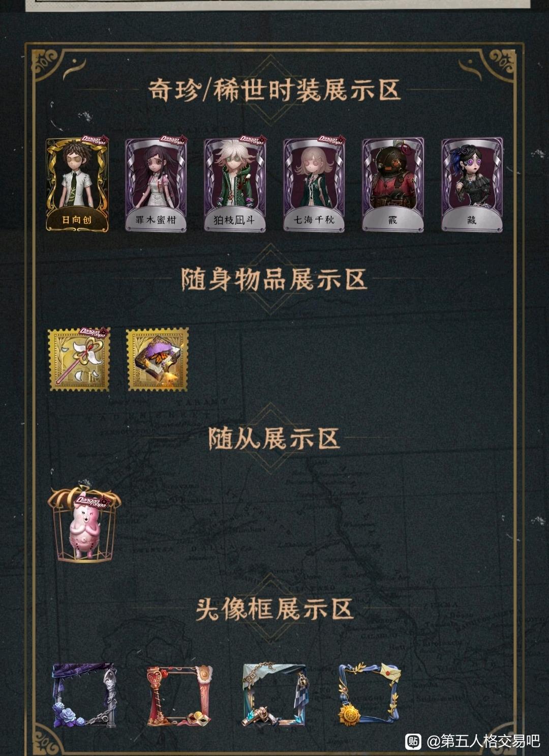Open the 七海千秋 costume card

[314, 185]
